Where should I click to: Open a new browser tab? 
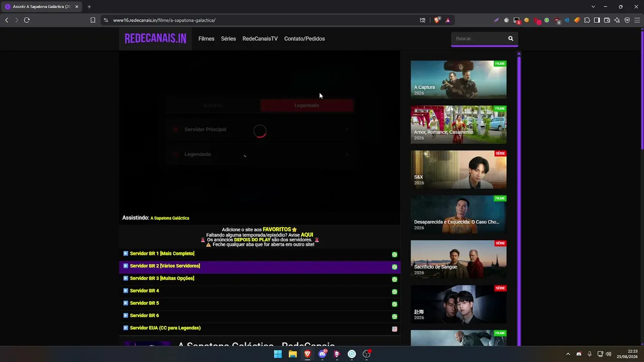pos(89,7)
